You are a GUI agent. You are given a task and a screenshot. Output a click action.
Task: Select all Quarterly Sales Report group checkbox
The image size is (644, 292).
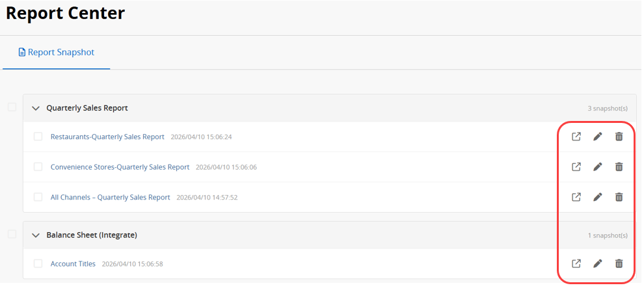click(12, 107)
